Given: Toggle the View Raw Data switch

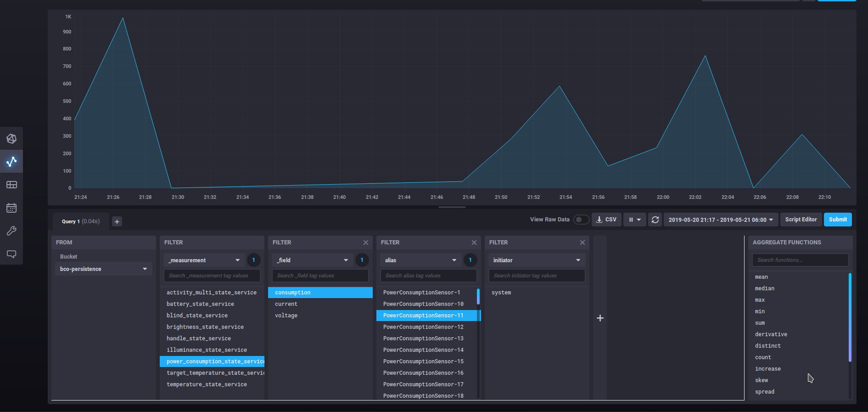Looking at the screenshot, I should tap(581, 220).
